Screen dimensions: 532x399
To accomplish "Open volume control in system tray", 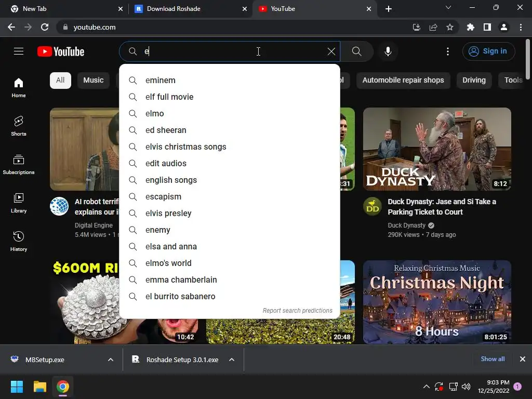I will tap(466, 387).
